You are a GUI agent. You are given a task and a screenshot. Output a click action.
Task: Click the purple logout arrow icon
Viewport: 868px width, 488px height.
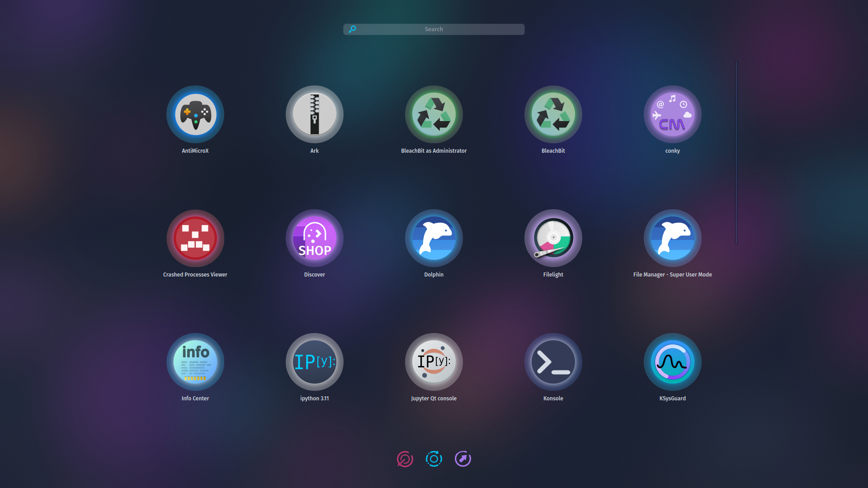click(x=463, y=459)
